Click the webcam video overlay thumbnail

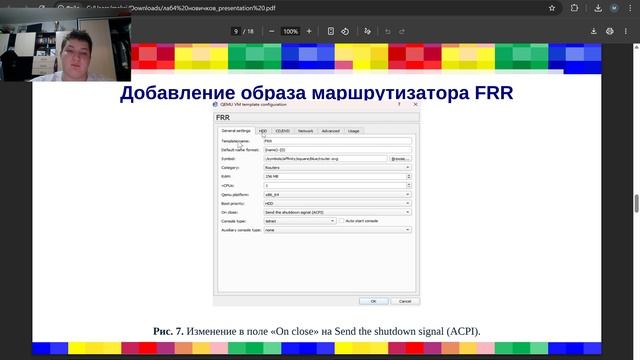coord(65,44)
